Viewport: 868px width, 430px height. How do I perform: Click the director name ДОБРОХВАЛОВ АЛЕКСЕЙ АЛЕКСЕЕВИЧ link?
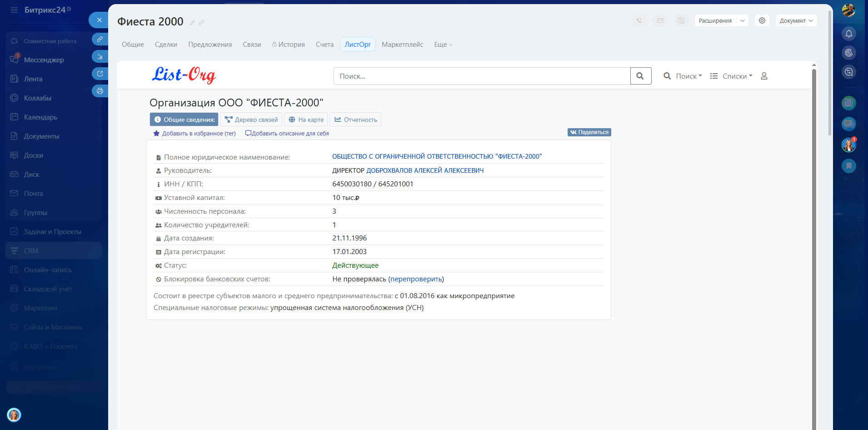424,170
